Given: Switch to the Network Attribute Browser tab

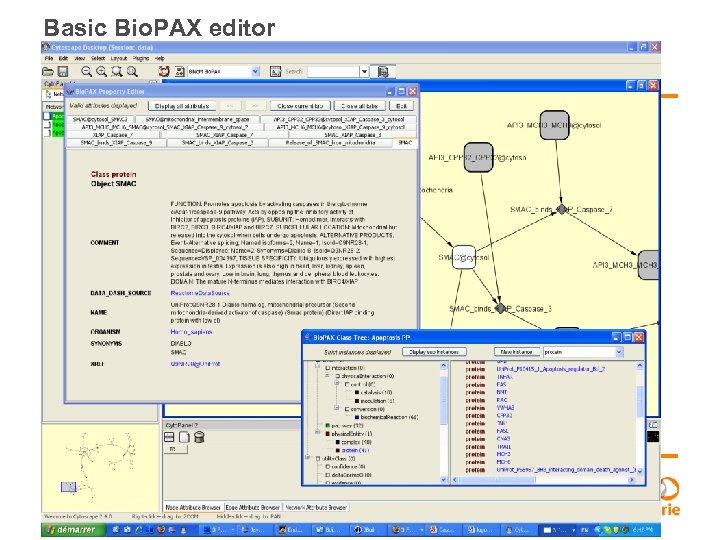Looking at the screenshot, I should click(x=316, y=507).
